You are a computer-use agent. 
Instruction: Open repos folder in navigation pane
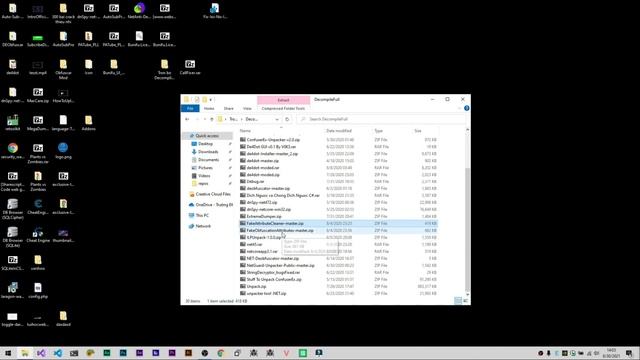point(203,184)
